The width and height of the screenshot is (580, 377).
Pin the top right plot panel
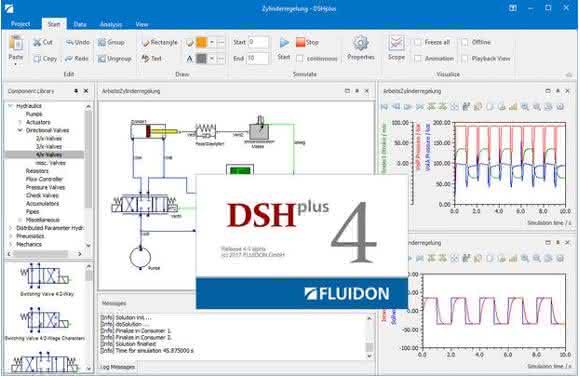click(x=558, y=91)
